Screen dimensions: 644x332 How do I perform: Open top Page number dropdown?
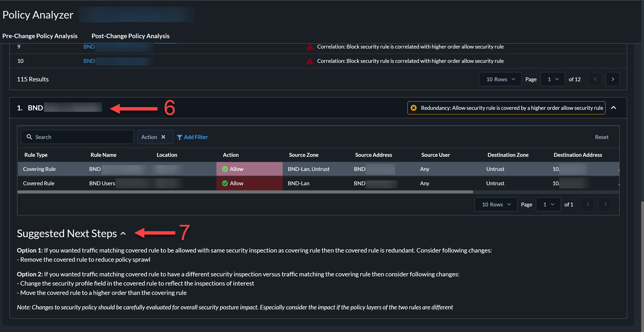click(x=553, y=79)
